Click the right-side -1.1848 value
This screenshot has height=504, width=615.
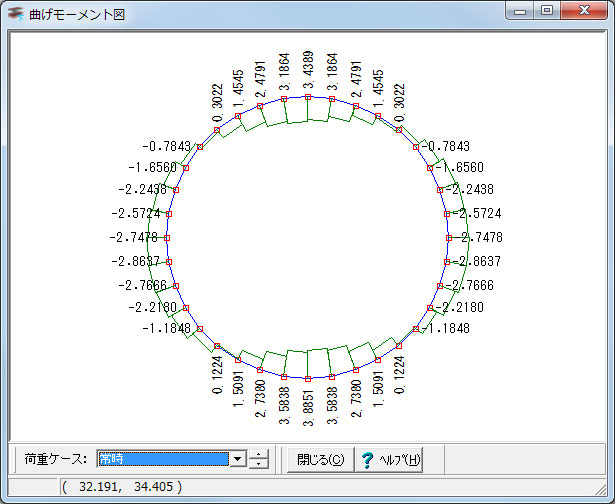[x=448, y=328]
